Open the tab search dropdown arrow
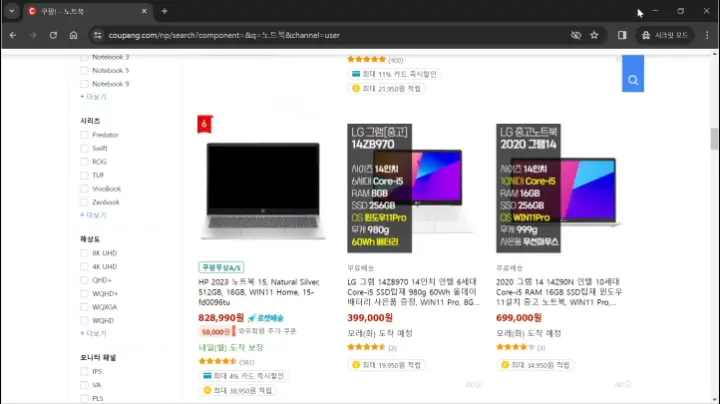 pos(11,11)
